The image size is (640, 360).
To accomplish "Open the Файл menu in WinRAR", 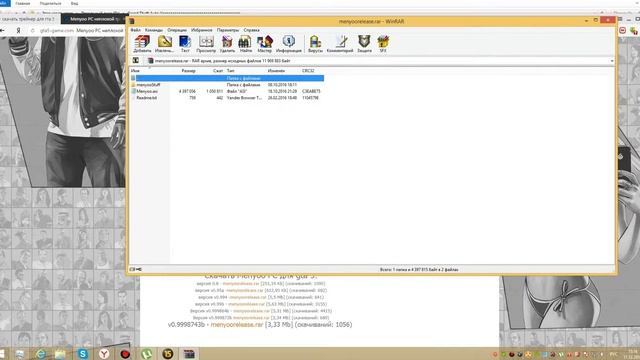I will point(136,30).
